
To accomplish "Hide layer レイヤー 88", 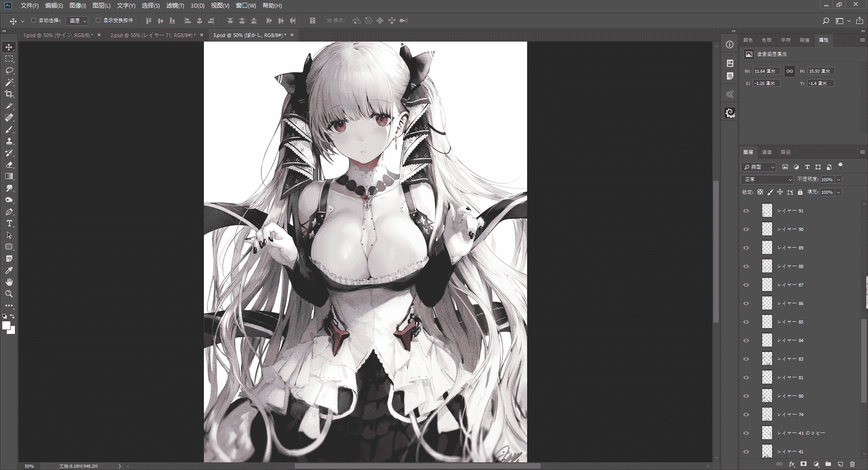I will pos(746,267).
